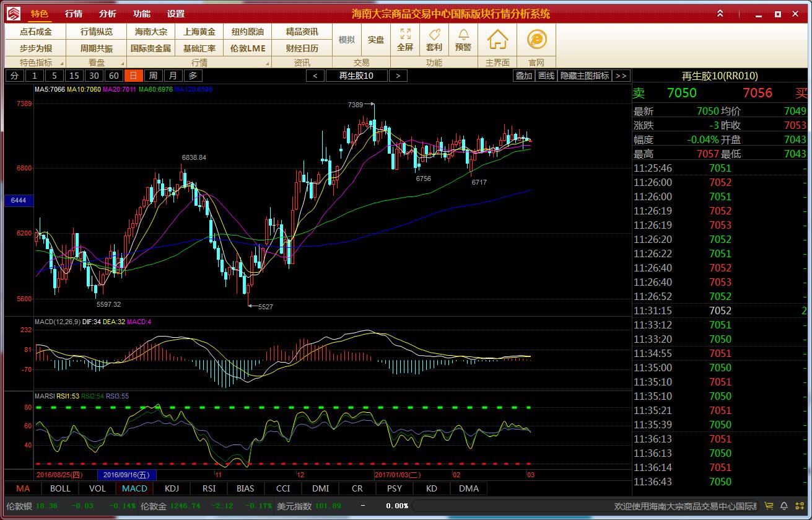Toggle 隐藏主图指标 to hide main indicators
Image resolution: width=812 pixels, height=520 pixels.
[584, 76]
